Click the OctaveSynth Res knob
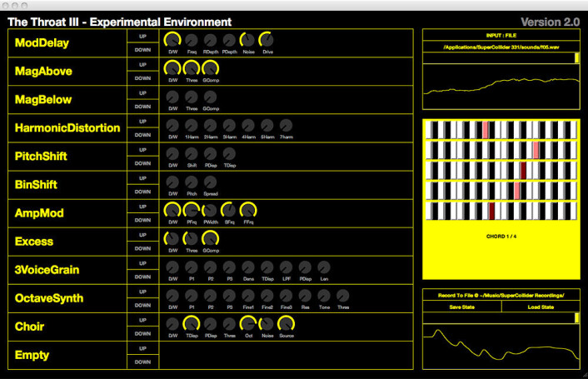 tap(305, 296)
